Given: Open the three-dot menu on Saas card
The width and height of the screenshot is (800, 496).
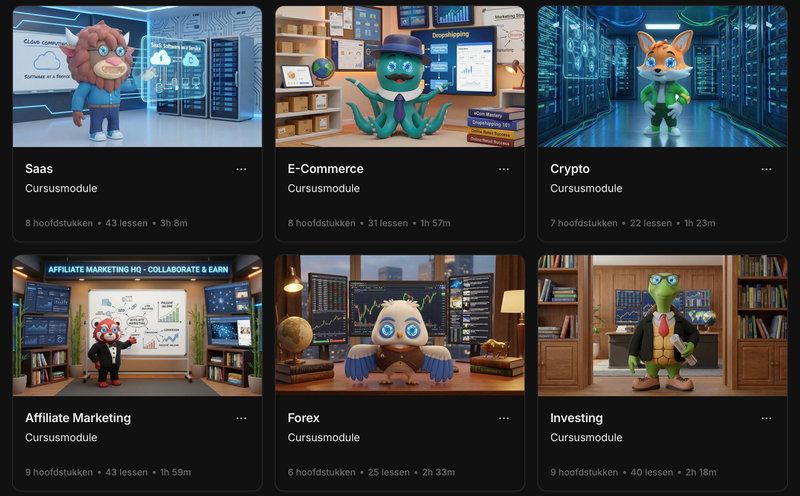Looking at the screenshot, I should click(241, 169).
